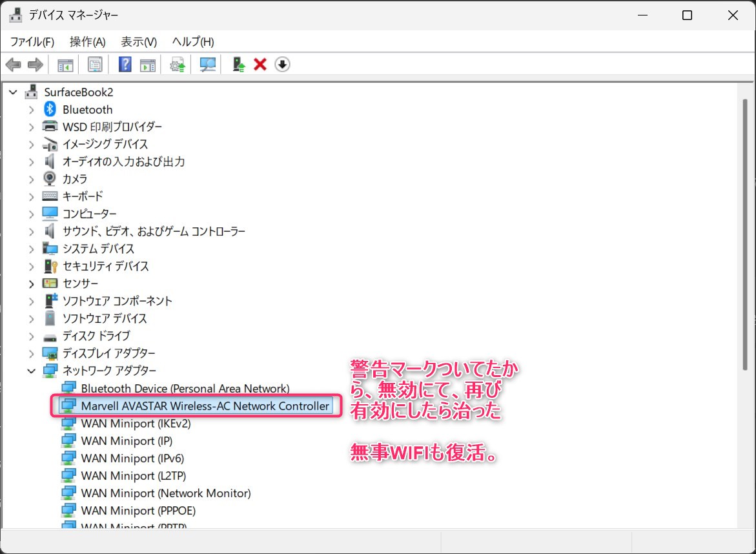Click the Update driver toolbar icon

click(x=178, y=65)
